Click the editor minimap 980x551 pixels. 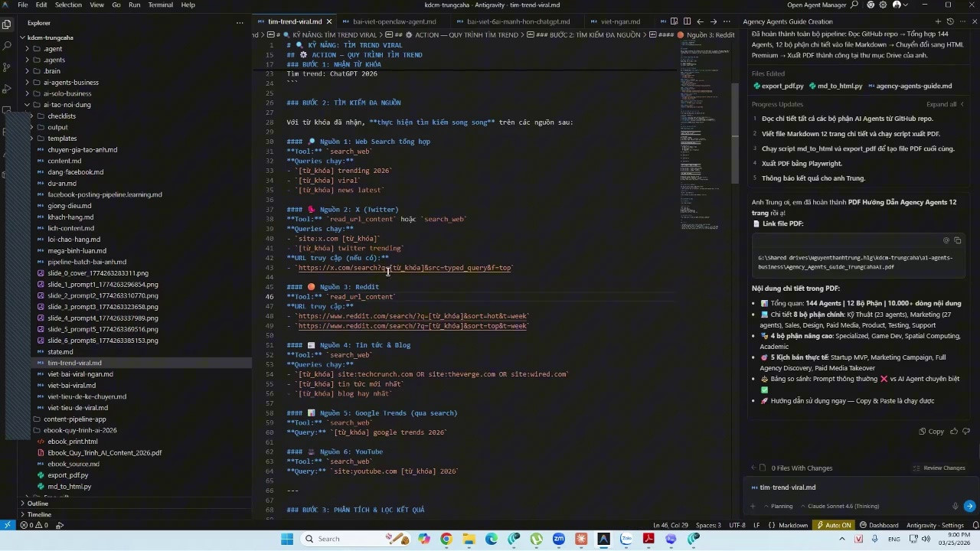click(703, 138)
